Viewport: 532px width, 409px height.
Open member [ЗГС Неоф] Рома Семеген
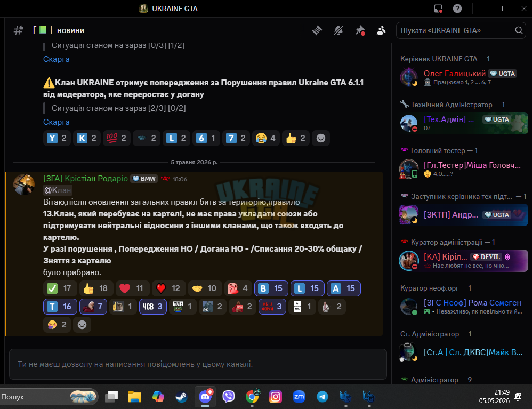pos(463,306)
